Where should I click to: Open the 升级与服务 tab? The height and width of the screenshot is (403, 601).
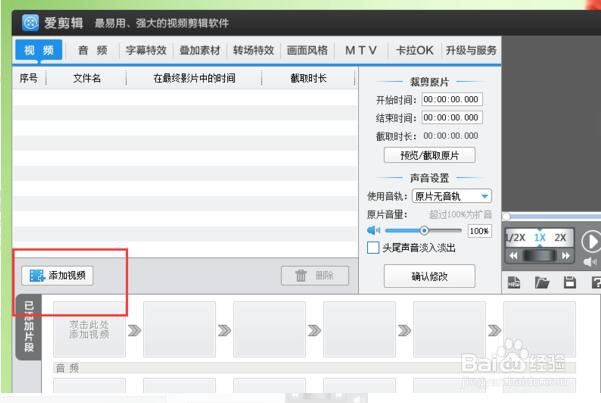point(471,50)
